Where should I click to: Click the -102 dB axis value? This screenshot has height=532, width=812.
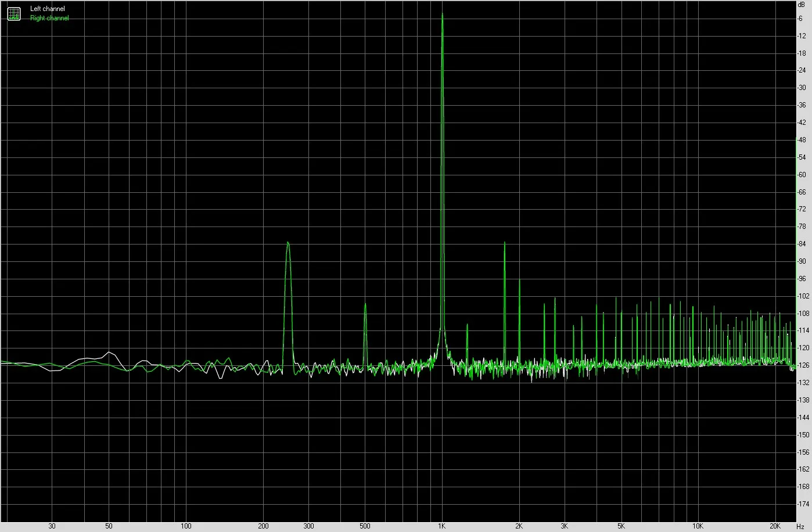[803, 296]
